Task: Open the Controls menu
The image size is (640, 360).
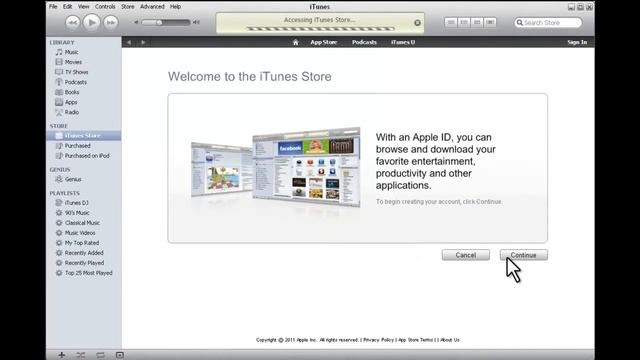Action: click(105, 7)
